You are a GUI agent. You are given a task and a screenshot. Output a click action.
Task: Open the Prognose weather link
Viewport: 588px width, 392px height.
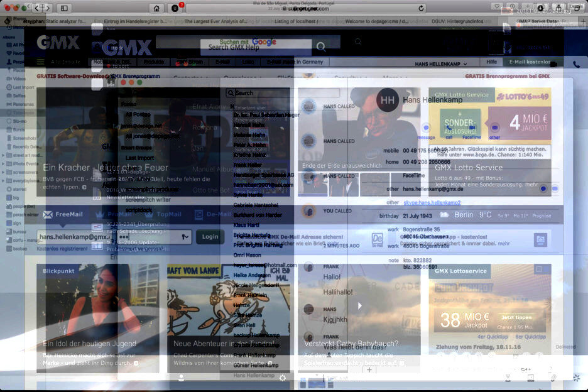[x=542, y=215]
